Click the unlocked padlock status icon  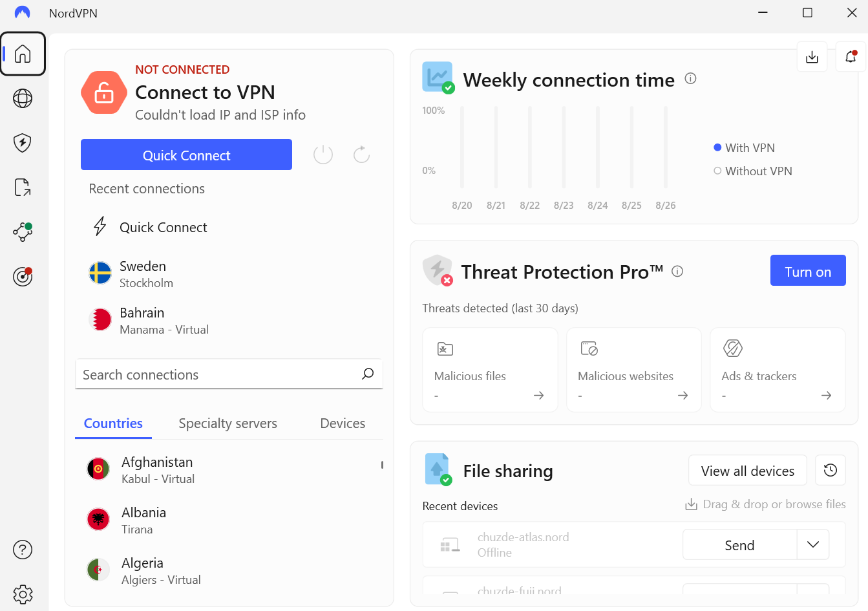point(104,92)
